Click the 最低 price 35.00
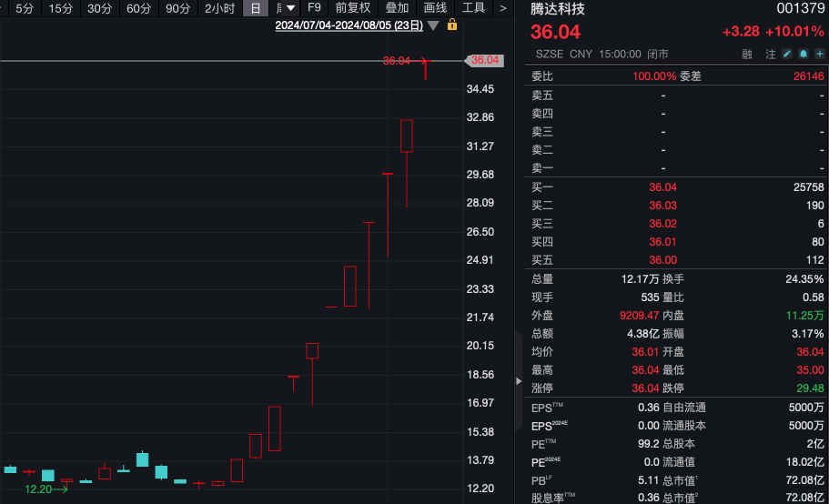This screenshot has height=504, width=829. 810,370
